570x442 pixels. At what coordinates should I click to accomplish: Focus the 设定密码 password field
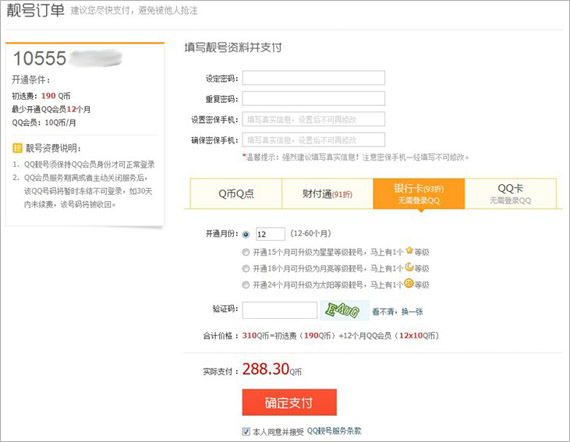tap(313, 78)
